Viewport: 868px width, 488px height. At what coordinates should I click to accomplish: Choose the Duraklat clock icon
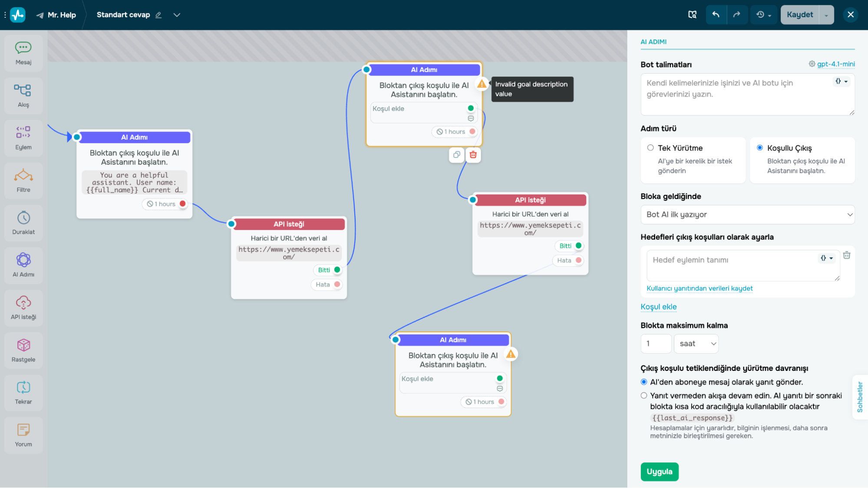click(23, 218)
